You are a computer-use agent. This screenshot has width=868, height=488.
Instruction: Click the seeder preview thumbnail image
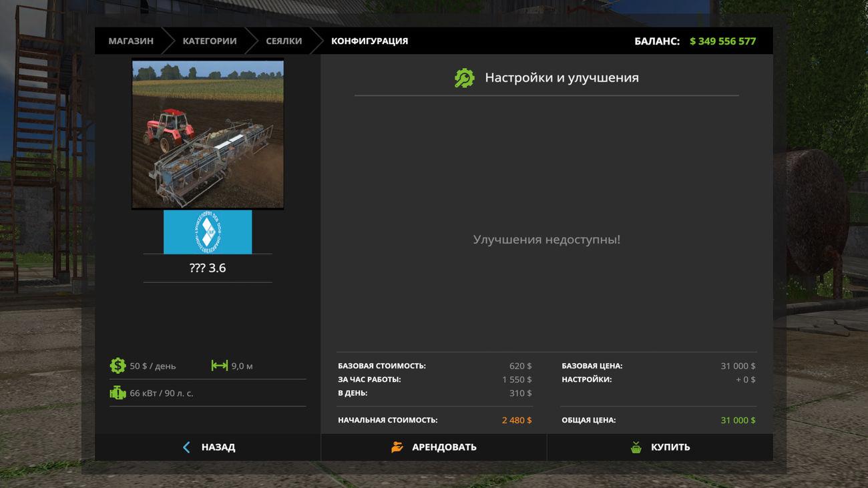[x=208, y=134]
